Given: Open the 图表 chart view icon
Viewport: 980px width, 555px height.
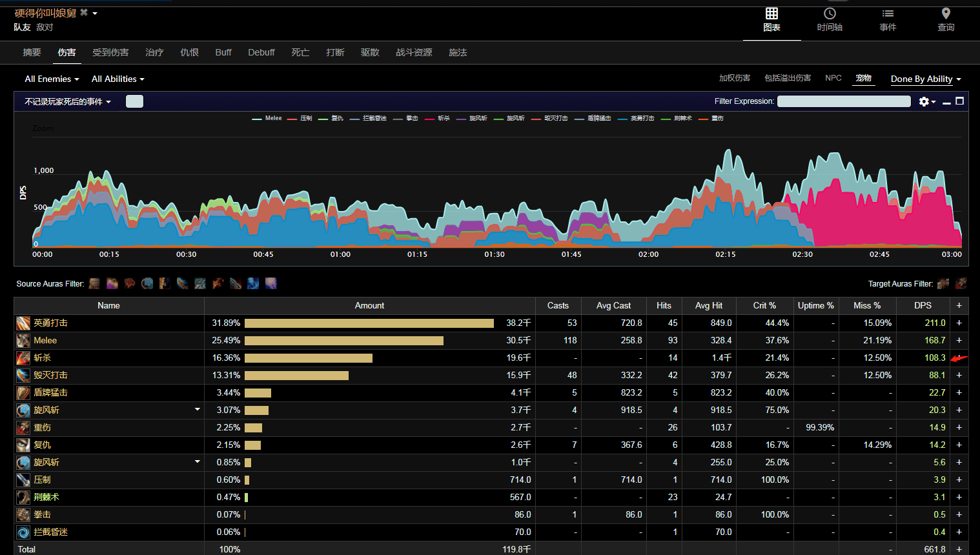Looking at the screenshot, I should tap(771, 14).
